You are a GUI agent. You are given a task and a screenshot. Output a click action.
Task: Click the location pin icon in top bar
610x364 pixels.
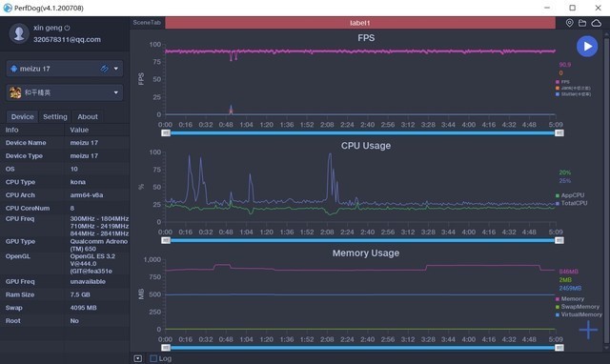pyautogui.click(x=569, y=23)
